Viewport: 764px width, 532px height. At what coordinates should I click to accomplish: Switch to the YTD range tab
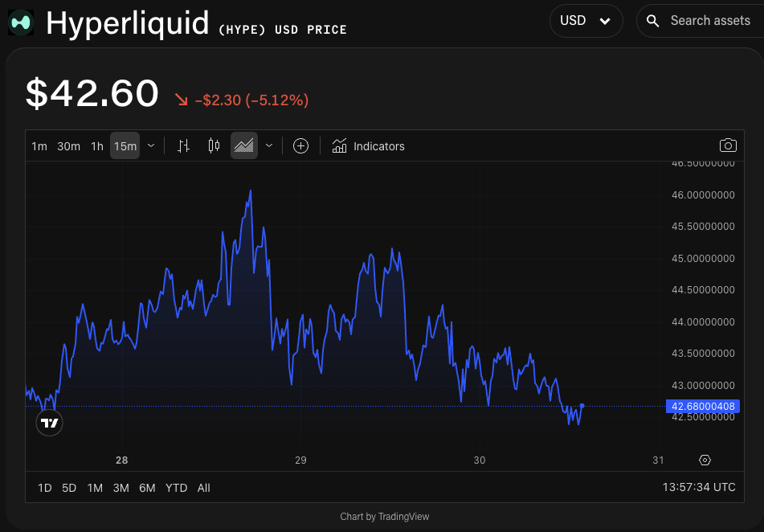(176, 488)
